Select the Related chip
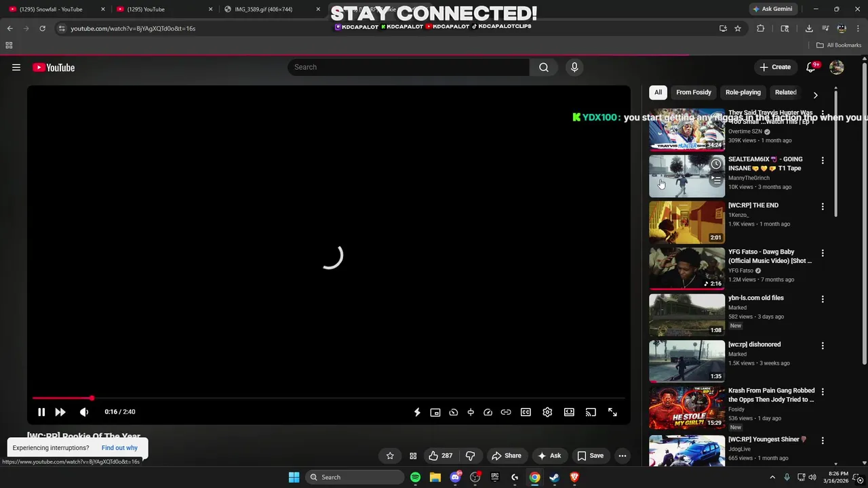 [x=786, y=92]
